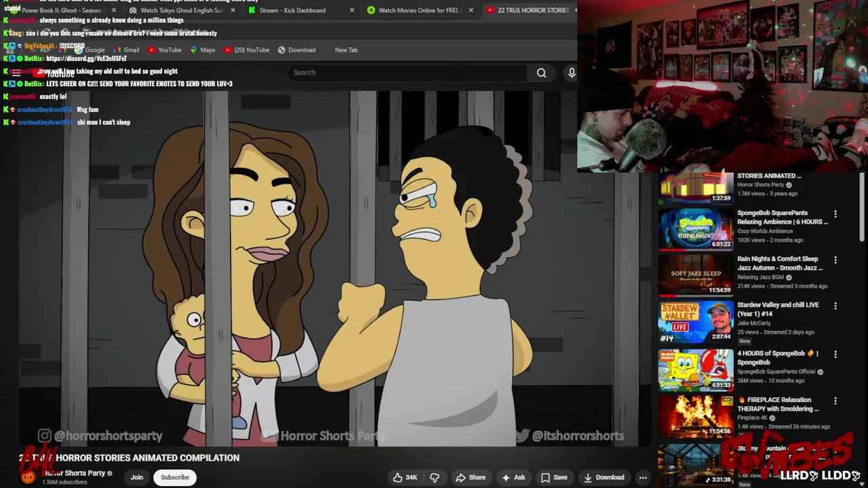This screenshot has width=868, height=488.
Task: Select the 22 TRUE HORROR STORIES tab
Action: (529, 10)
